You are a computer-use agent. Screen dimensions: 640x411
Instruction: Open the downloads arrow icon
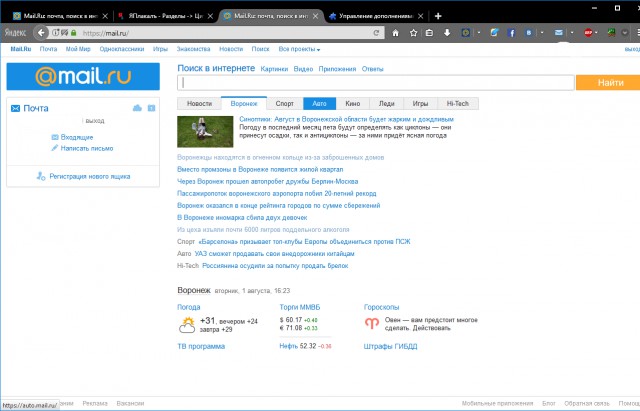coord(447,33)
